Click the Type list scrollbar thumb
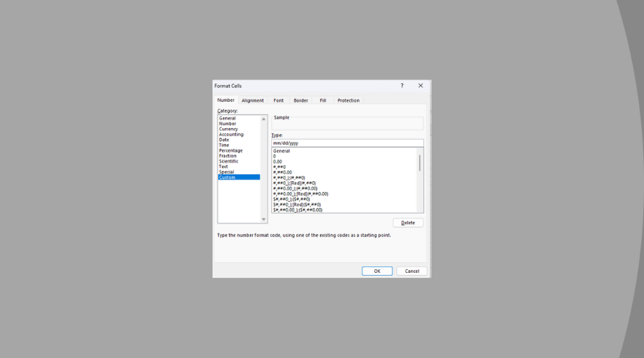 pyautogui.click(x=419, y=162)
